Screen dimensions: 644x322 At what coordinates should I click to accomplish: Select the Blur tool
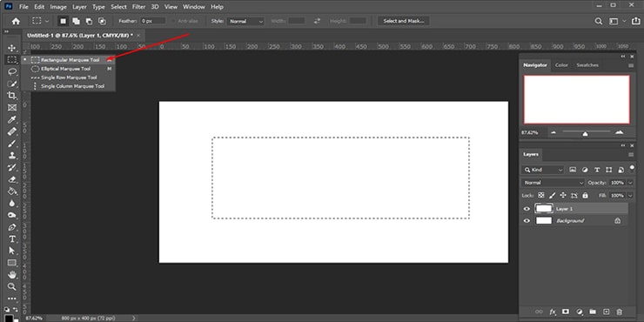12,203
